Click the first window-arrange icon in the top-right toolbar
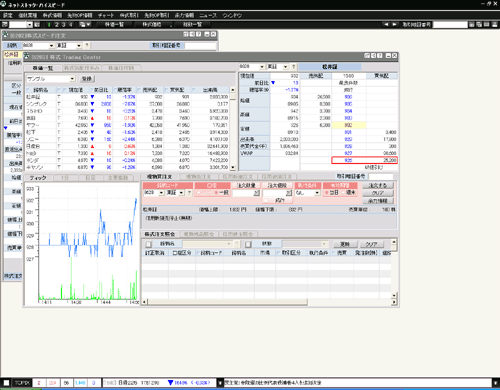Image resolution: width=500 pixels, height=390 pixels. (472, 25)
